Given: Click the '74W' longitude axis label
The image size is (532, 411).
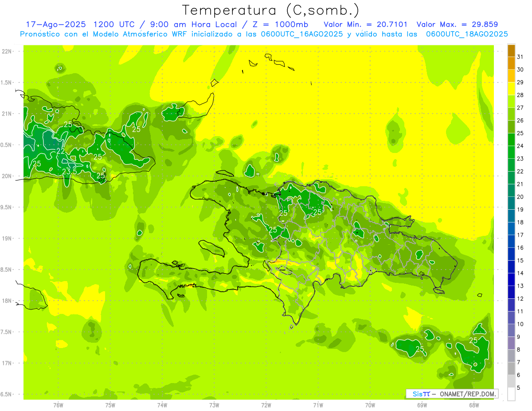Looking at the screenshot, I should coord(162,405).
